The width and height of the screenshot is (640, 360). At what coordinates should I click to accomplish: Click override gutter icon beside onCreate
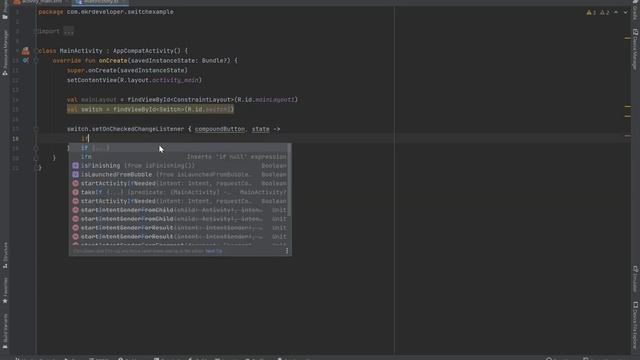point(26,60)
